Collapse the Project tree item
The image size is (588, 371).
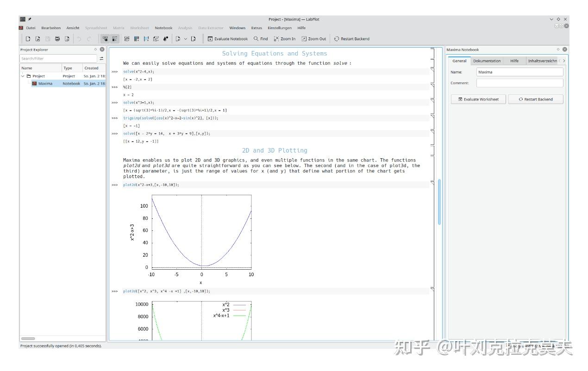coord(22,75)
